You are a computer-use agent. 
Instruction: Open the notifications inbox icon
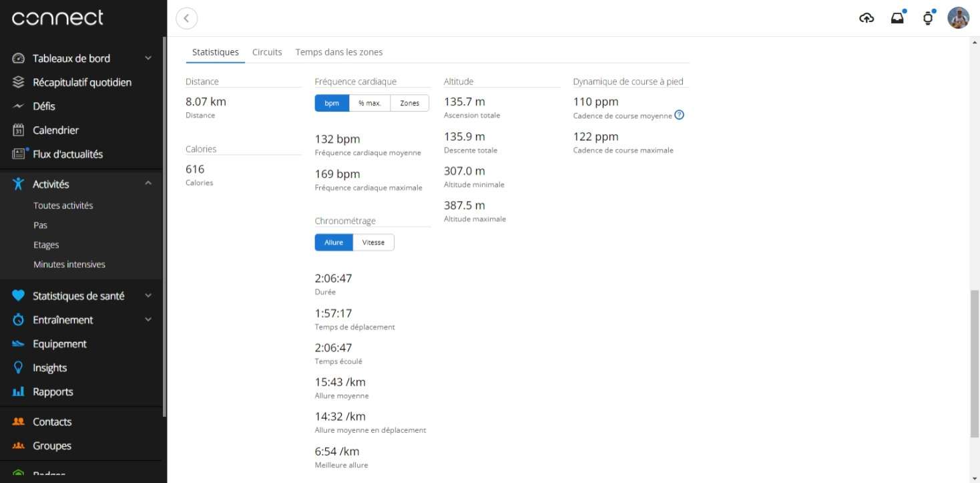[897, 18]
